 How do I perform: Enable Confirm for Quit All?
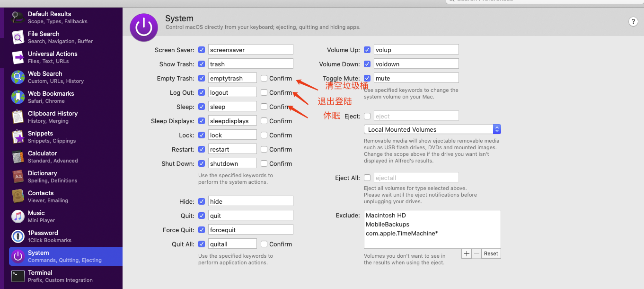(264, 244)
